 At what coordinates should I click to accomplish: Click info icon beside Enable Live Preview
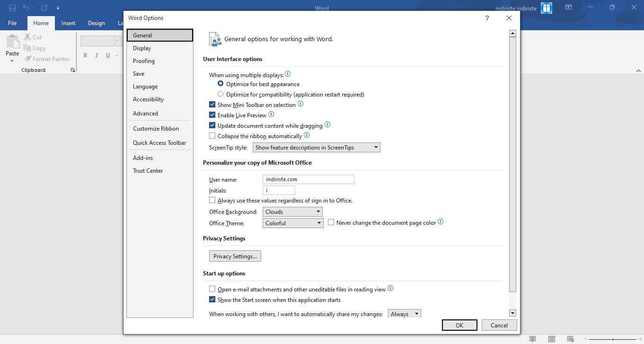point(271,115)
